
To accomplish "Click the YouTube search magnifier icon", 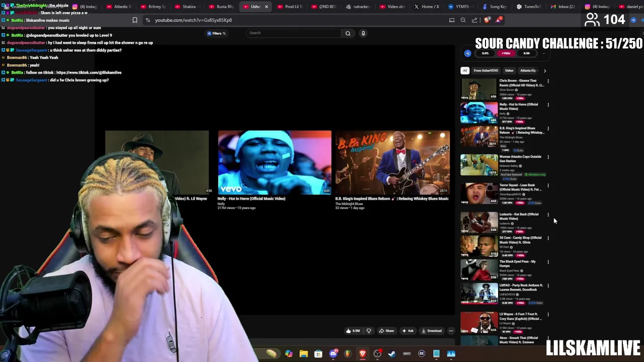I will (348, 33).
